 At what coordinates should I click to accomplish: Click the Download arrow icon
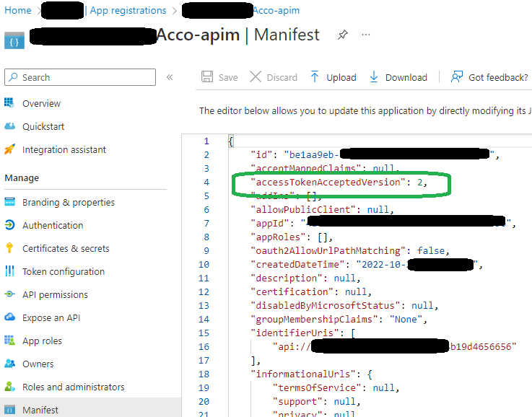point(373,76)
